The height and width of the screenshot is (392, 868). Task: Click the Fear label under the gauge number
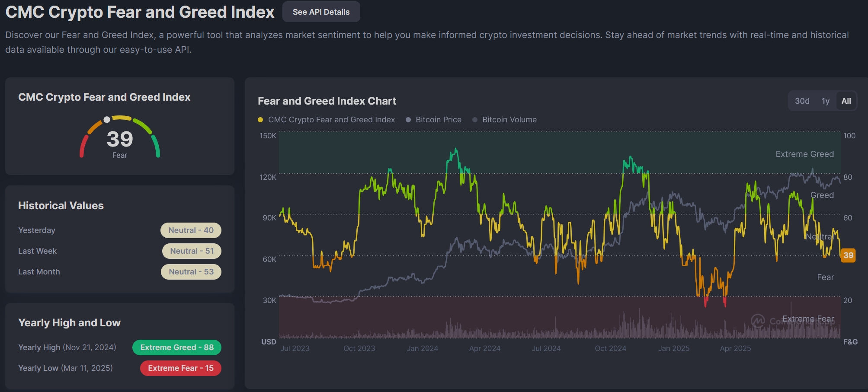[x=120, y=155]
